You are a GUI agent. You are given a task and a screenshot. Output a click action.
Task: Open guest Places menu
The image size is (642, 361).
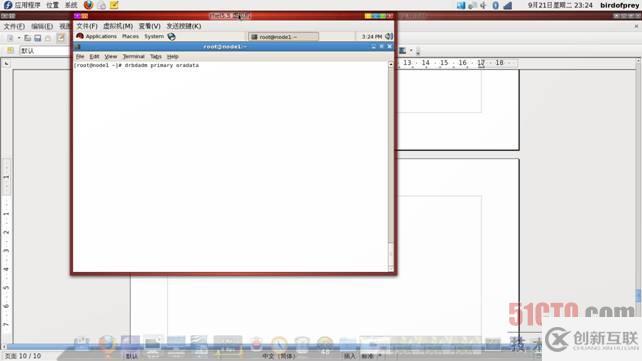point(130,36)
